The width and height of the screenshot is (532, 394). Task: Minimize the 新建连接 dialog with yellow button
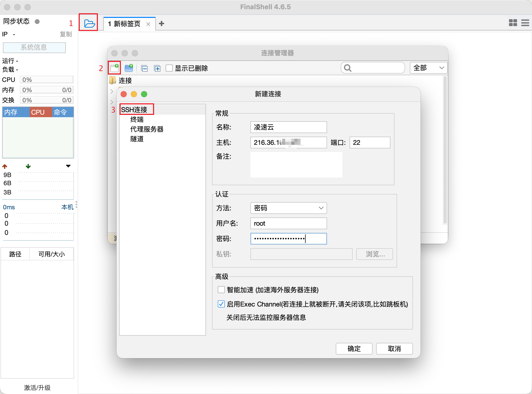click(x=134, y=94)
